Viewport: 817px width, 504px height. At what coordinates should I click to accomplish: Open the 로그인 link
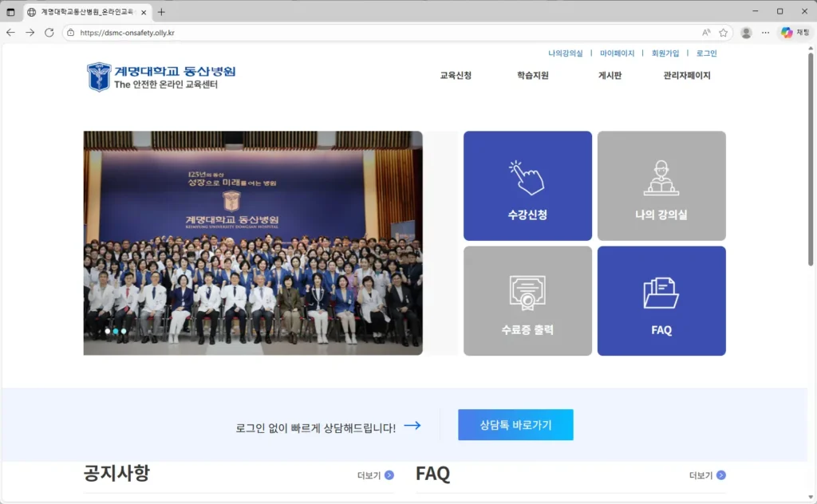(x=707, y=53)
